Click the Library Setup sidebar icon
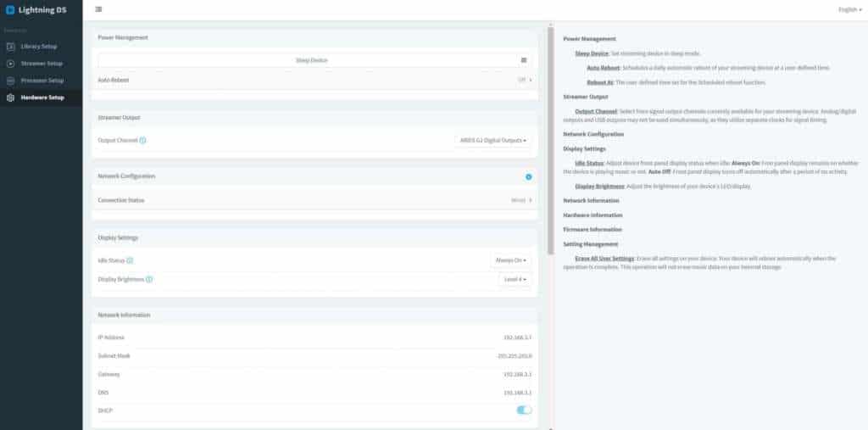868x430 pixels. coord(10,47)
